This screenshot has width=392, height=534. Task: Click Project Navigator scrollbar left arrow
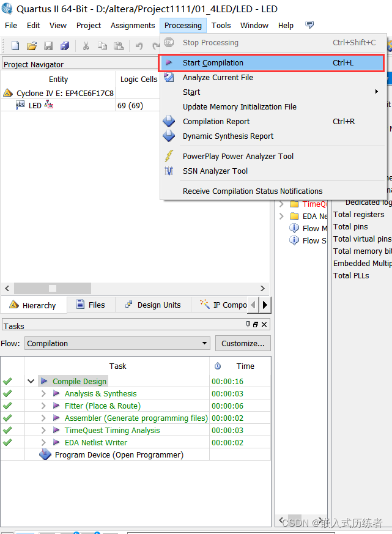tap(7, 288)
